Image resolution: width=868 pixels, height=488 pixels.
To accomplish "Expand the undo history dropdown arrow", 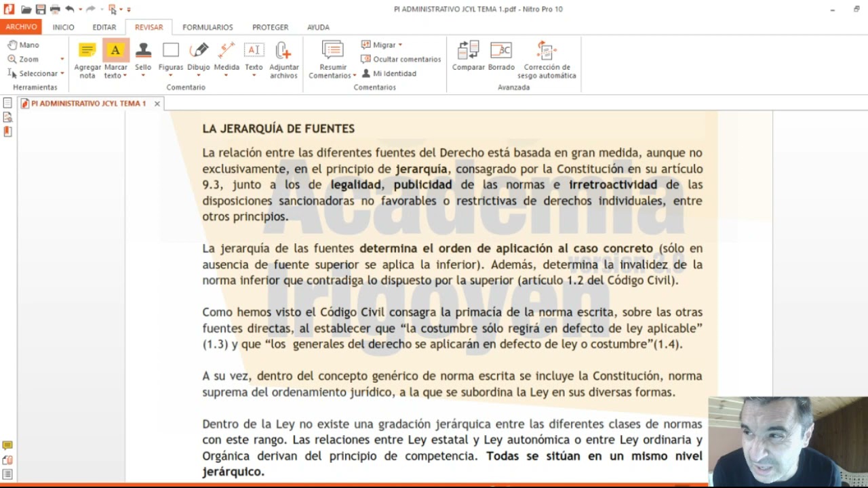I will click(79, 9).
